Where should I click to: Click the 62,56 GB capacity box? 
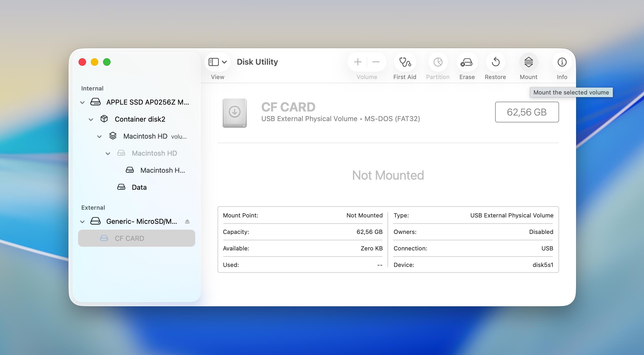click(x=527, y=112)
